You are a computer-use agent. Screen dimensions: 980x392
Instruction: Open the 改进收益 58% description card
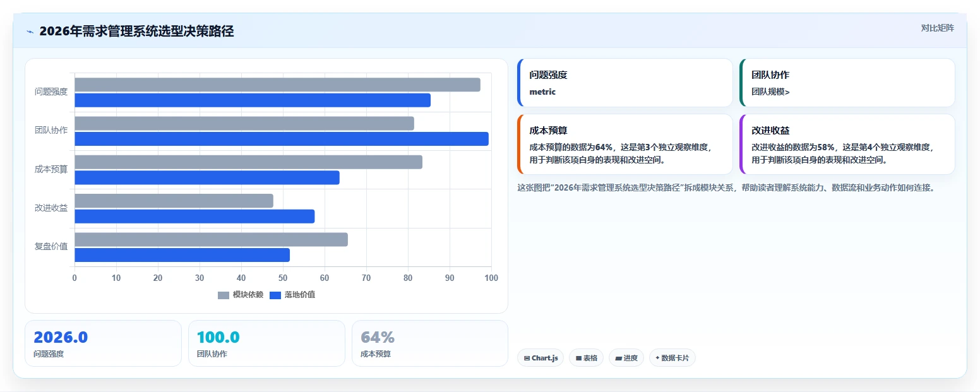click(847, 144)
